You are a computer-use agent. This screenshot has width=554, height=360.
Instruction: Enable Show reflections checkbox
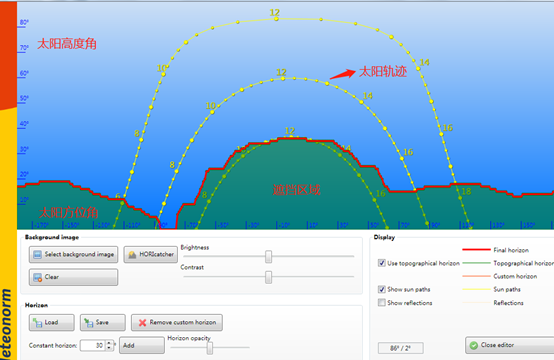coord(382,303)
